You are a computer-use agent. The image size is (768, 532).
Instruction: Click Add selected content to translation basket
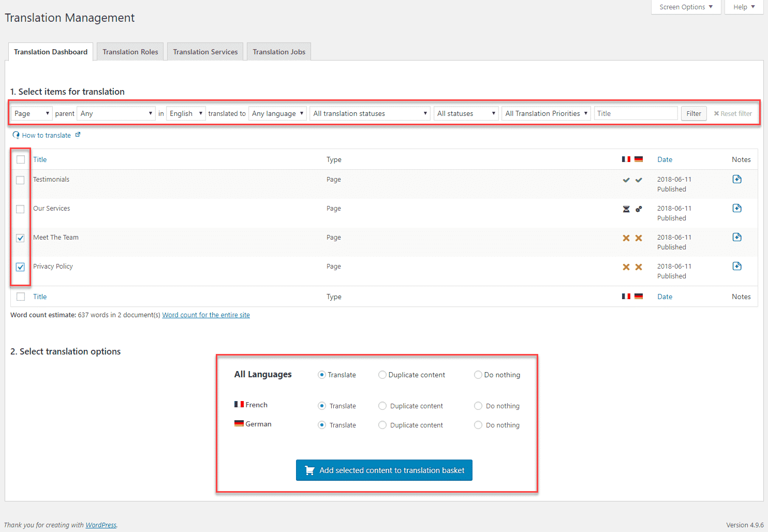click(384, 470)
